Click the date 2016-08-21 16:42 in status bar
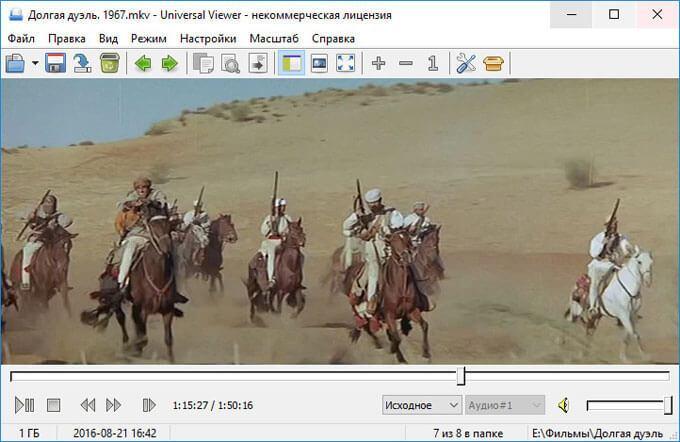The height and width of the screenshot is (442, 680). 114,433
